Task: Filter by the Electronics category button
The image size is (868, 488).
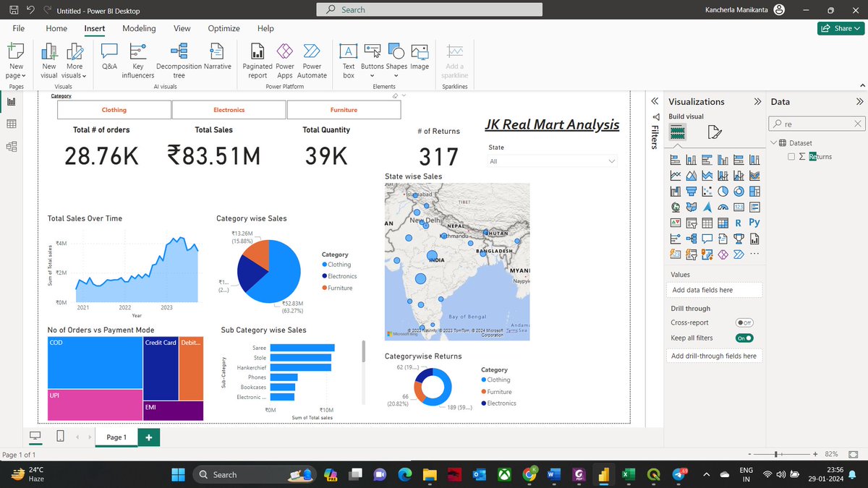Action: tap(229, 110)
